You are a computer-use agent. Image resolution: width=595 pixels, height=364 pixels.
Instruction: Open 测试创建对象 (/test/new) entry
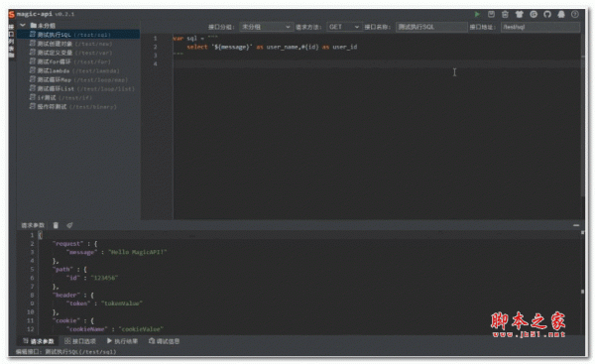click(x=78, y=44)
